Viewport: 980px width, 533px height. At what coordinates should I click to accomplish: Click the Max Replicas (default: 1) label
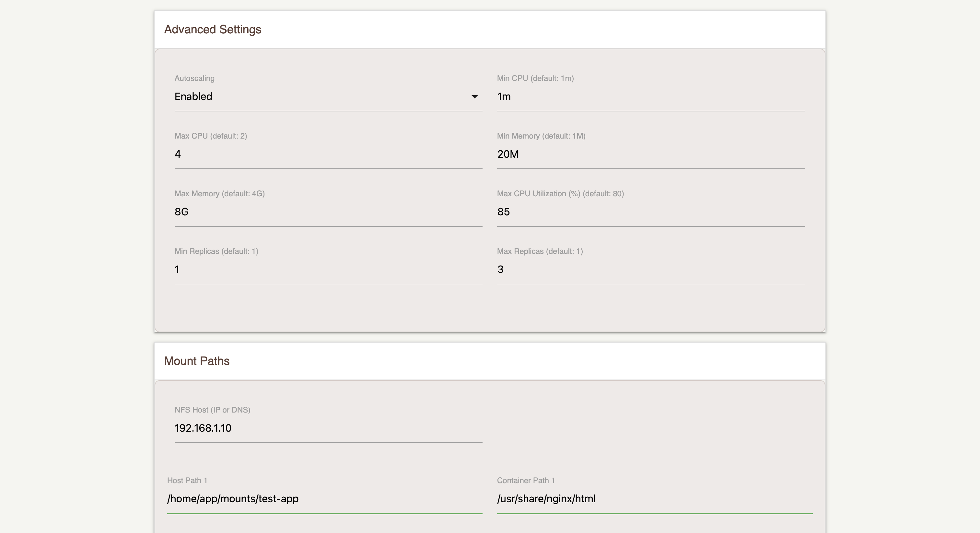tap(540, 251)
